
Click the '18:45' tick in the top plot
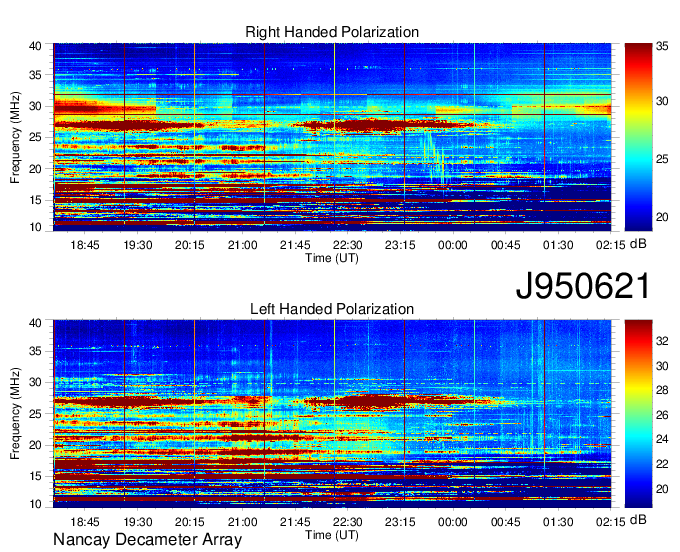85,245
